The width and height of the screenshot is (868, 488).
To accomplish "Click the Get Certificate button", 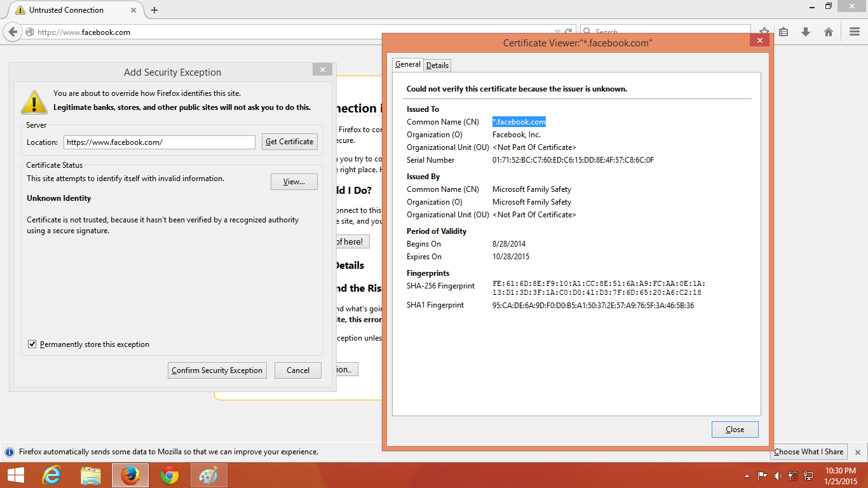I will pos(290,142).
